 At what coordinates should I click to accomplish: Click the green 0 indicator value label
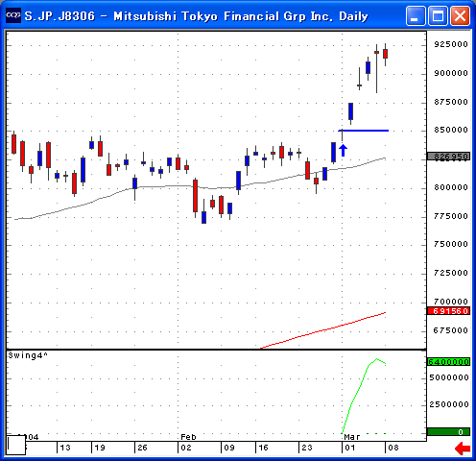[448, 432]
